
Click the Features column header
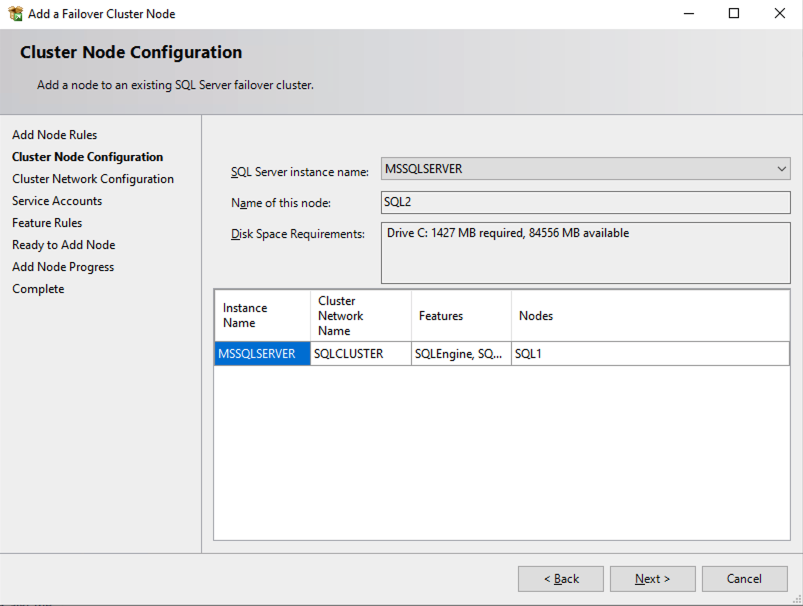[x=460, y=316]
